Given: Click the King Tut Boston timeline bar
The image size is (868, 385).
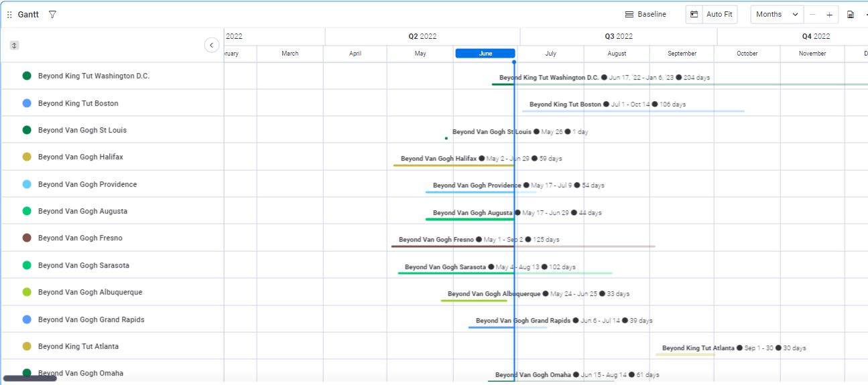Looking at the screenshot, I should click(632, 111).
